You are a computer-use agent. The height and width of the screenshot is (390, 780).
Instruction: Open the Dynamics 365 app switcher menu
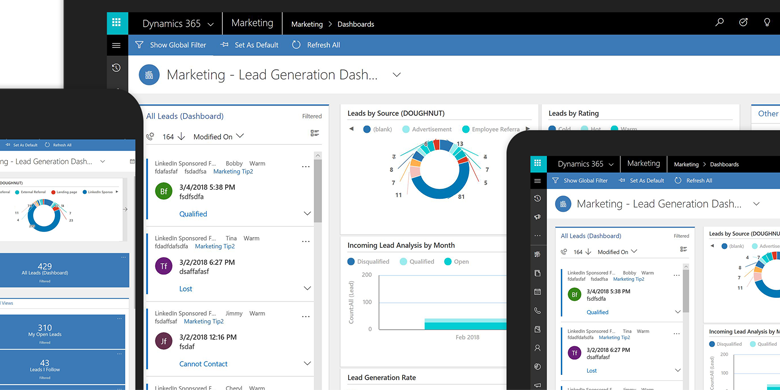(x=178, y=23)
